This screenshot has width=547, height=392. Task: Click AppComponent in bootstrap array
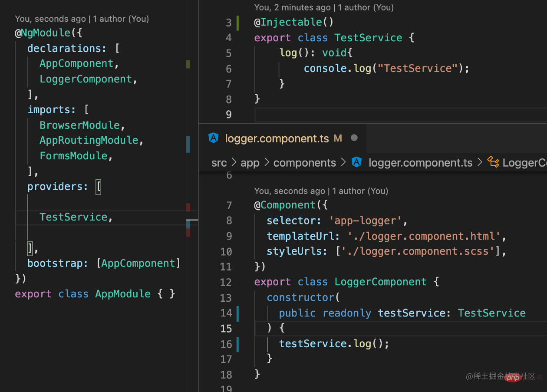pyautogui.click(x=138, y=263)
